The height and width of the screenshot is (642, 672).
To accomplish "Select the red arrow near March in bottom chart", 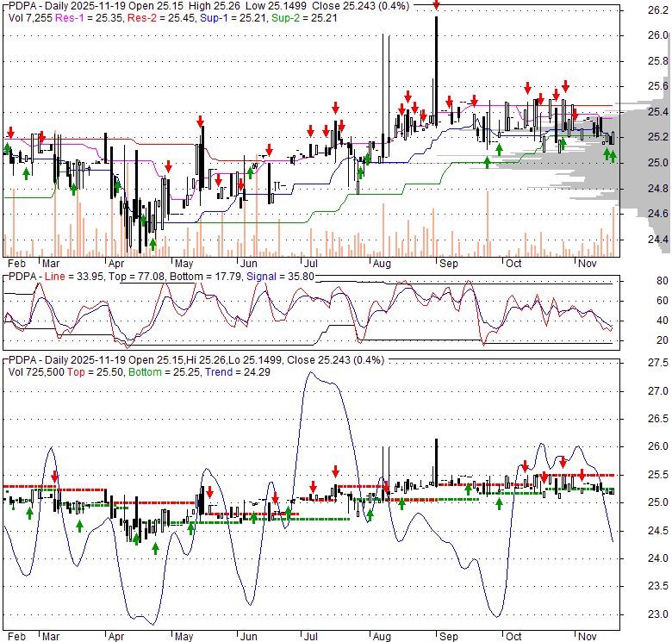I will [55, 476].
